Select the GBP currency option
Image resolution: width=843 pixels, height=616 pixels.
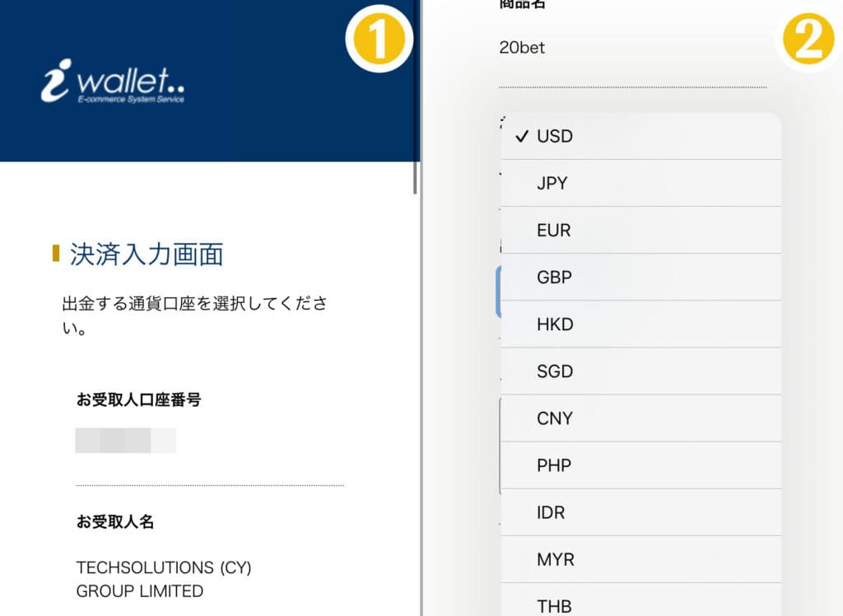(640, 277)
